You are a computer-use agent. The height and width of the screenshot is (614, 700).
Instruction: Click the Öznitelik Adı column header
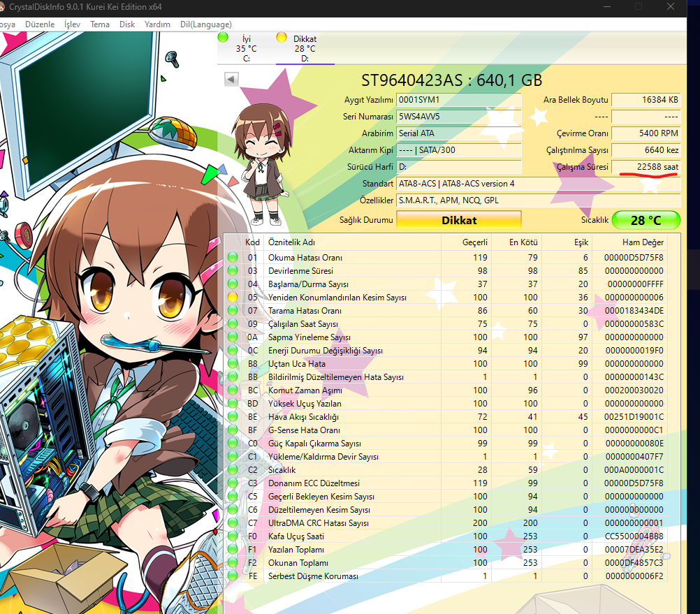pos(352,242)
